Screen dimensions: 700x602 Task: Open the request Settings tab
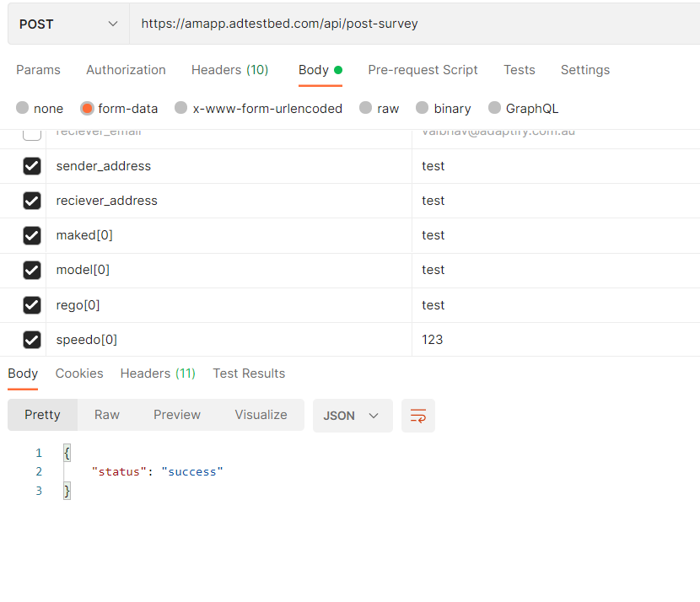click(x=584, y=70)
